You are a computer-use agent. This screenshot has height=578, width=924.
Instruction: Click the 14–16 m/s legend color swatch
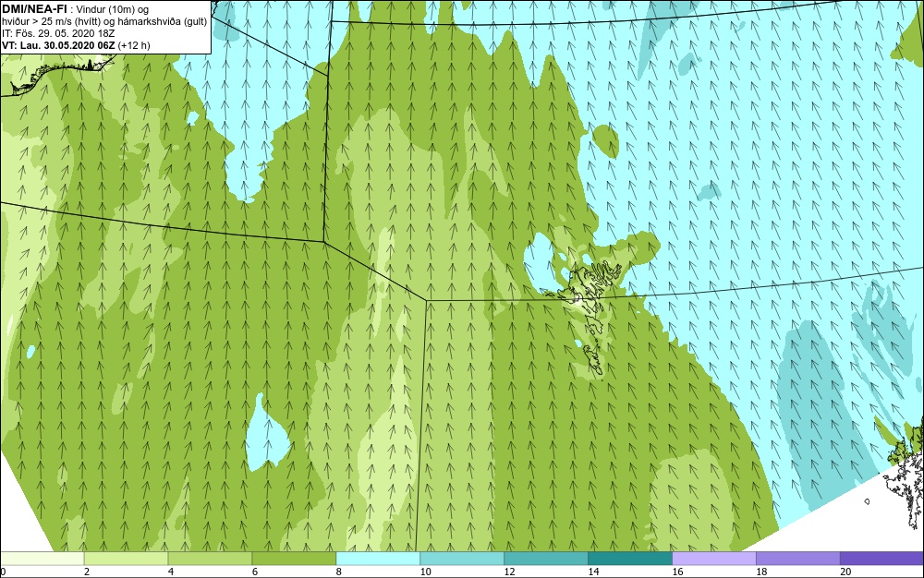(x=630, y=559)
